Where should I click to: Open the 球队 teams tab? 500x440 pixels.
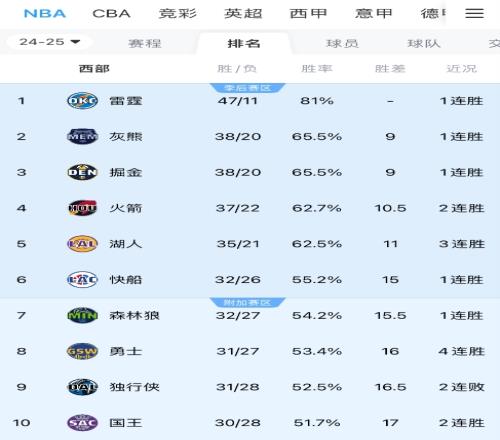point(424,44)
